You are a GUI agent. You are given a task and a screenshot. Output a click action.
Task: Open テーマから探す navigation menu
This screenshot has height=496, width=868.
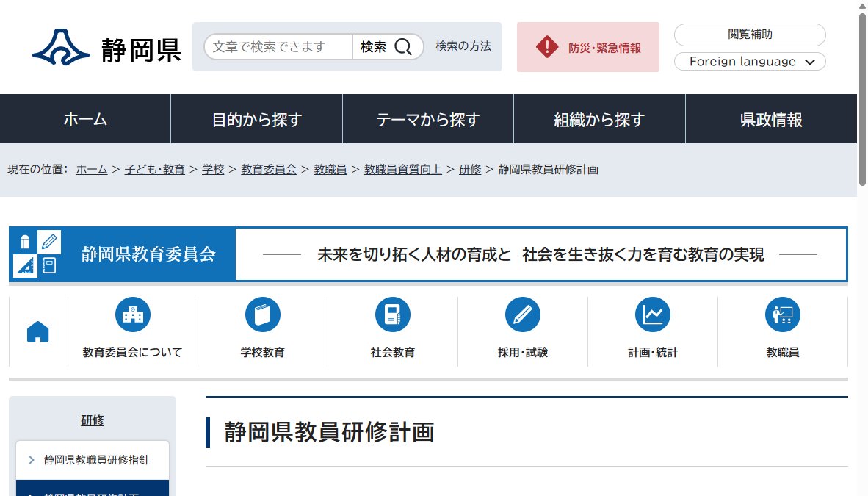[x=428, y=119]
